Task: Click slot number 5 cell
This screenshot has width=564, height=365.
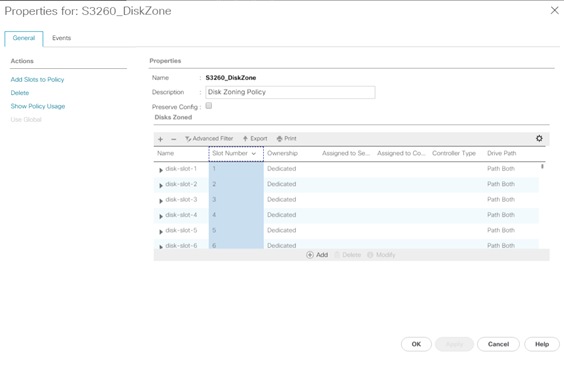Action: [x=236, y=230]
